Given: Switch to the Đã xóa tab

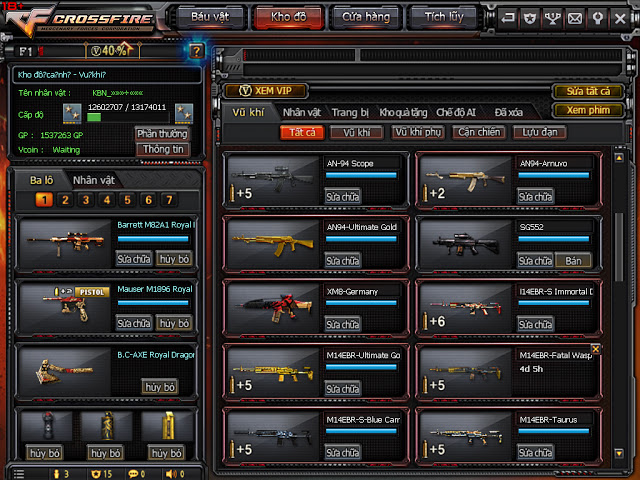Looking at the screenshot, I should pos(509,112).
